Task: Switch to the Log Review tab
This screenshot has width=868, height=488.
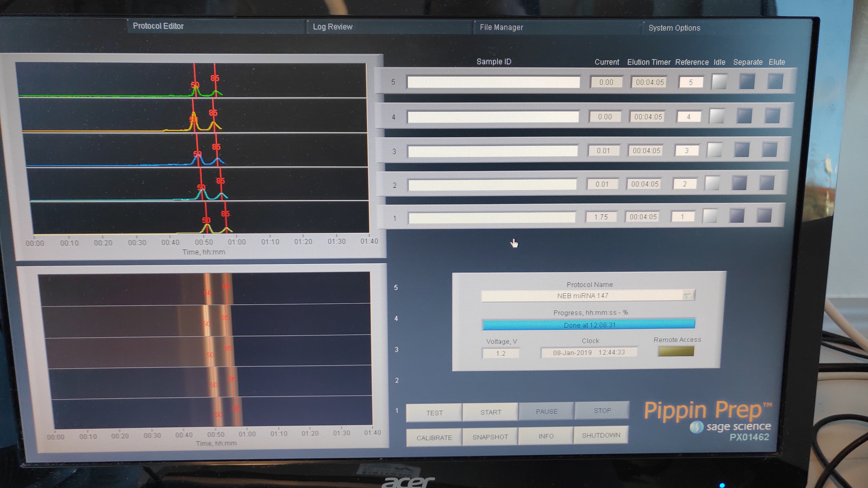Action: [x=332, y=27]
